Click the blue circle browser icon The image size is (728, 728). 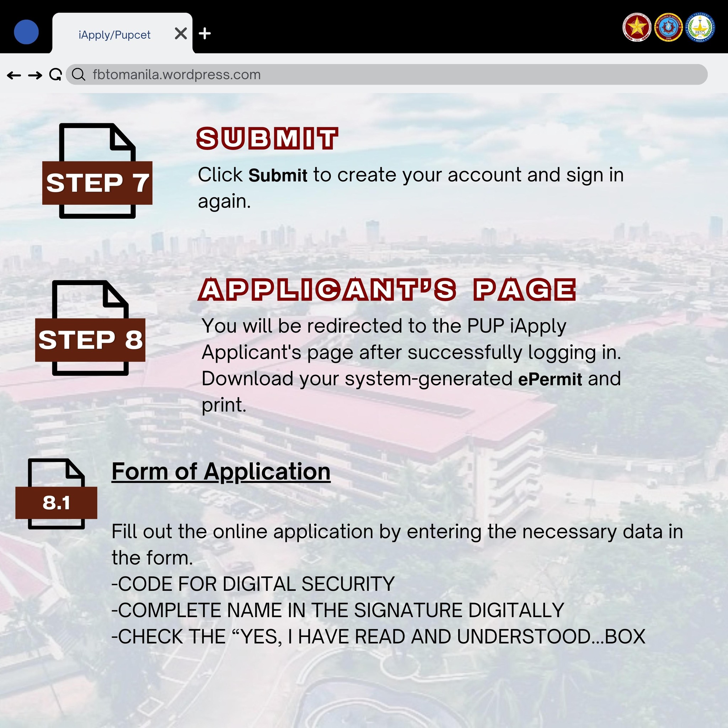[x=26, y=32]
